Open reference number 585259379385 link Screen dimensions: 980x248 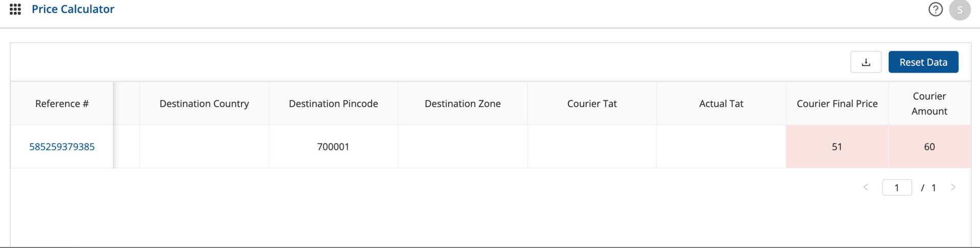pyautogui.click(x=62, y=147)
